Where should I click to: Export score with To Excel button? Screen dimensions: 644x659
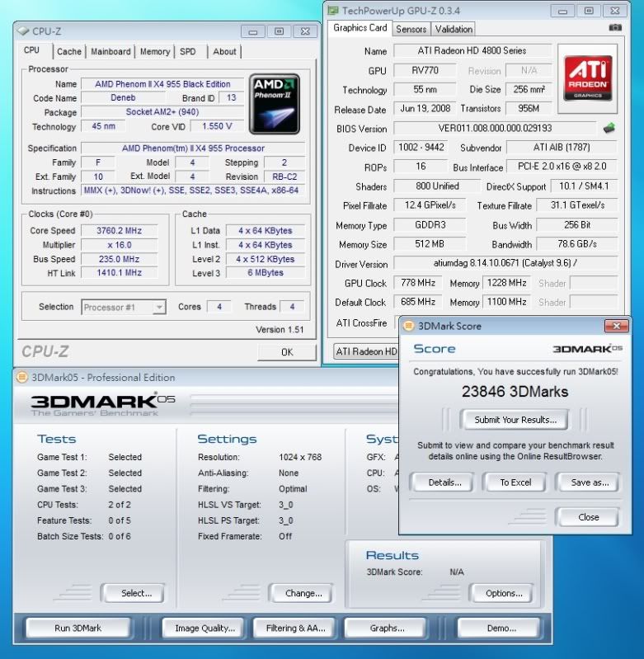(x=515, y=482)
